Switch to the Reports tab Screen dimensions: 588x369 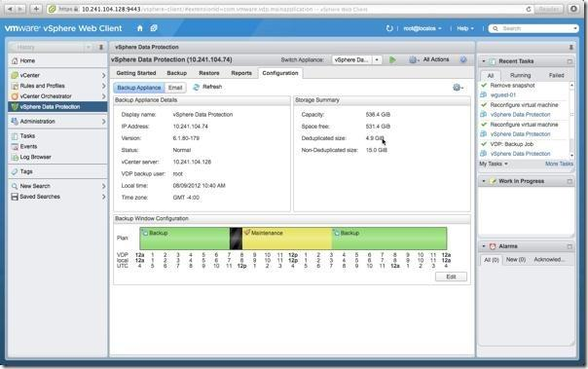(241, 73)
